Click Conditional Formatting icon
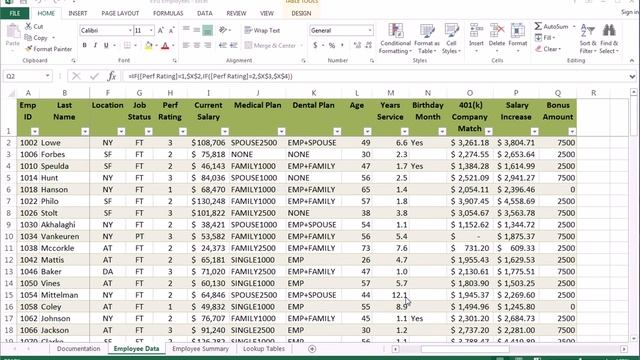Screen dimensions: 640x360 (395, 31)
